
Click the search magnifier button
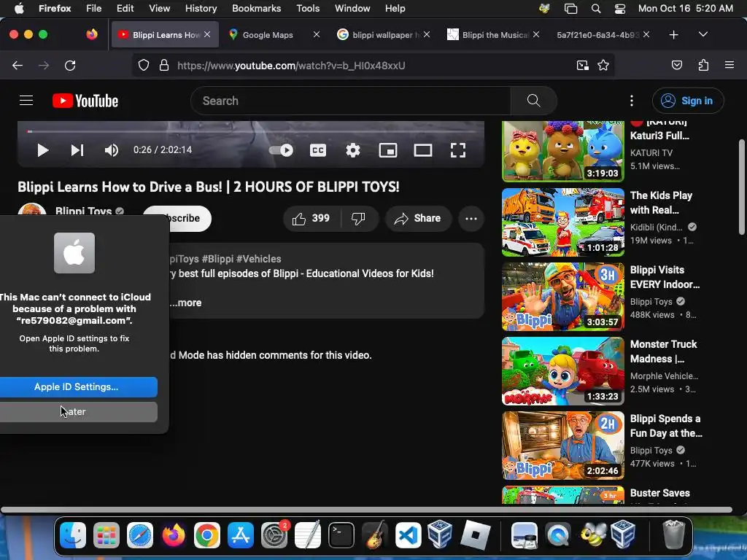click(533, 101)
